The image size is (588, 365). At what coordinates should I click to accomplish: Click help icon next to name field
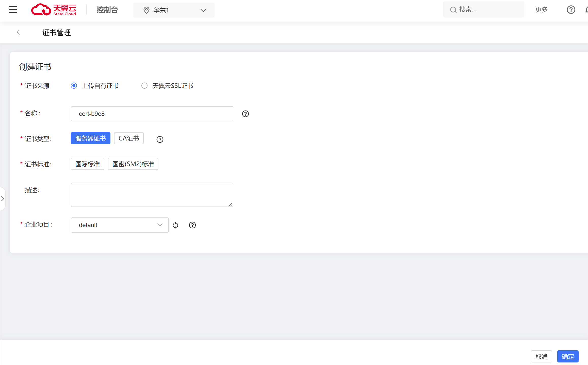pyautogui.click(x=245, y=114)
